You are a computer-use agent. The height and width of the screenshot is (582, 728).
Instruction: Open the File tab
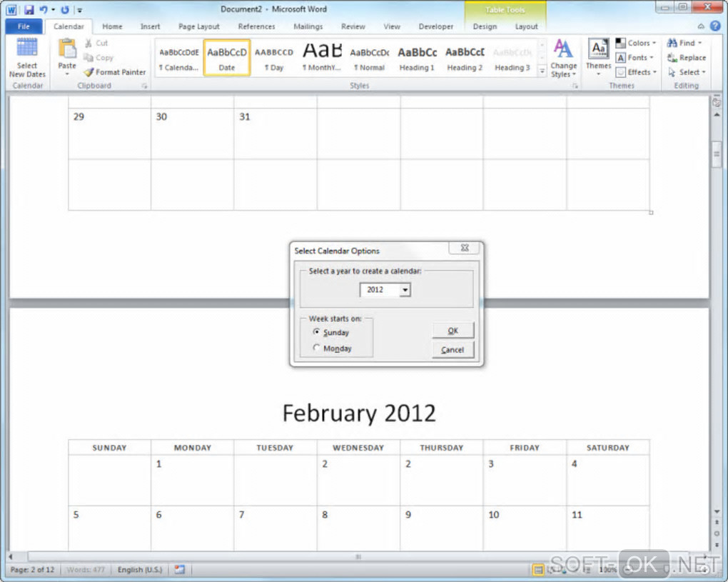pyautogui.click(x=24, y=26)
